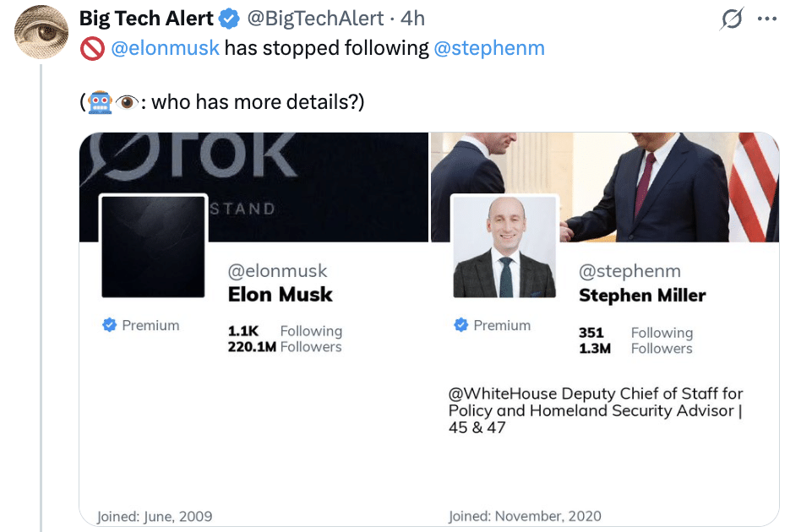Screen dimensions: 801x532
Task: Click Elon Musk's 220.1M Followers count
Action: [x=285, y=346]
